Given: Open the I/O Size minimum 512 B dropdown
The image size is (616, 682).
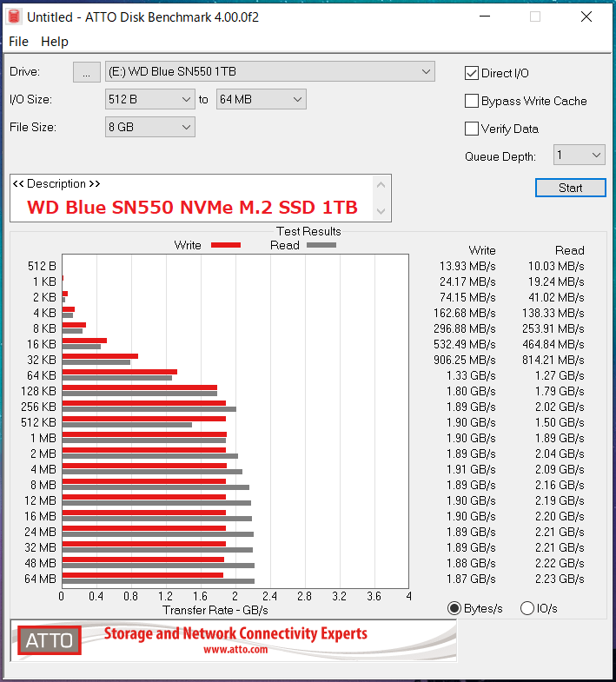Looking at the screenshot, I should click(149, 100).
